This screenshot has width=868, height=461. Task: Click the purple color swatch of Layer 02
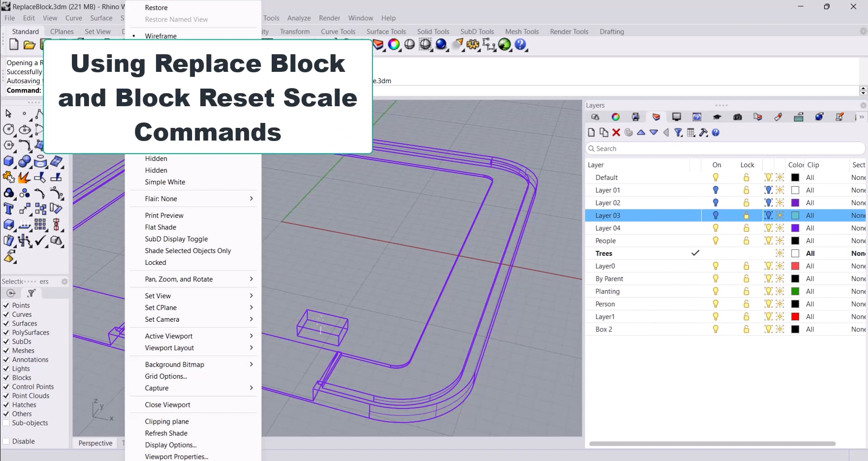(x=796, y=202)
